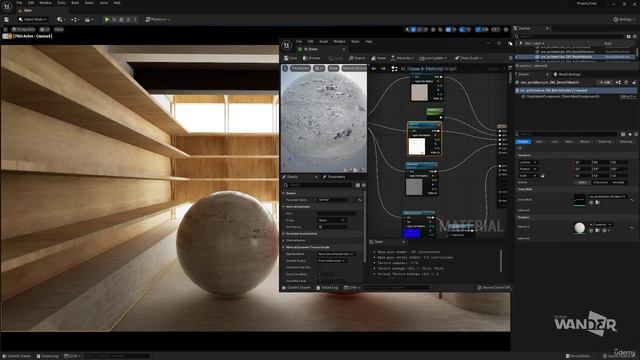Select the Rendering filter in Details

(604, 142)
